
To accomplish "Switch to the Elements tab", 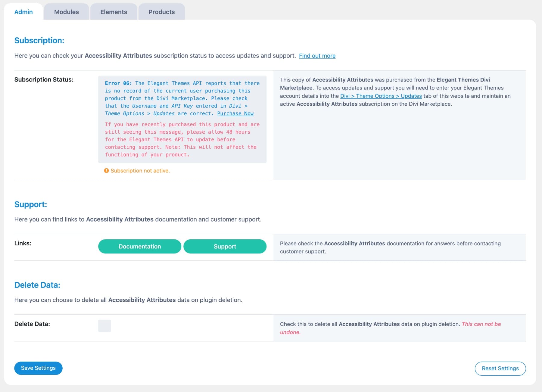I will tap(114, 12).
